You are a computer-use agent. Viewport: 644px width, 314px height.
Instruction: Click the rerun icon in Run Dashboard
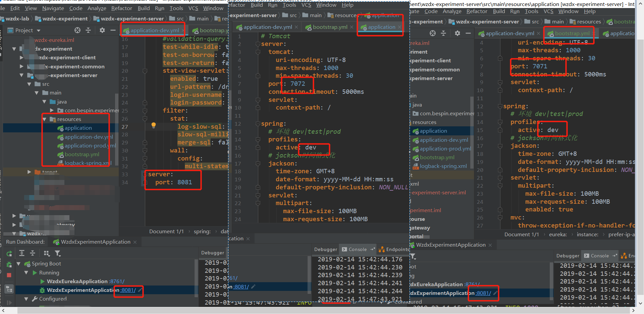point(9,254)
